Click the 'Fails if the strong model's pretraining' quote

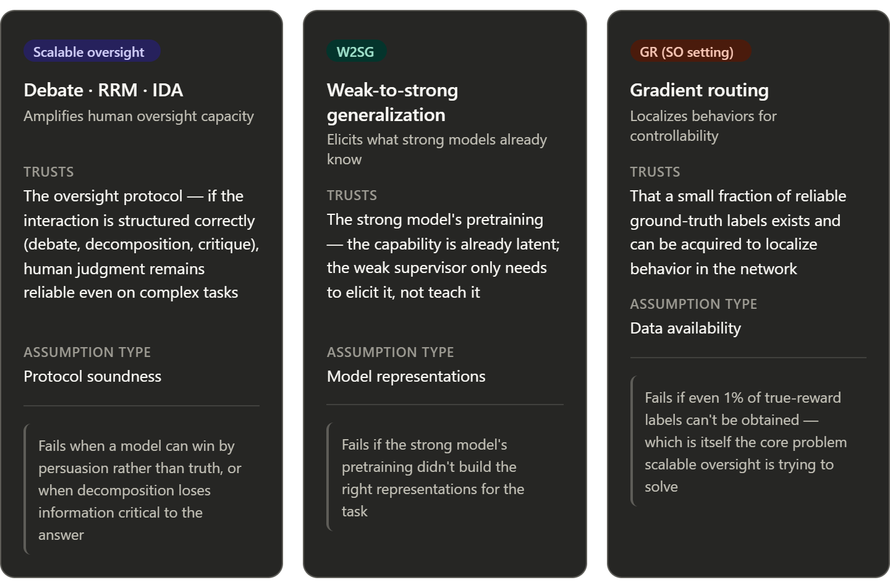pyautogui.click(x=445, y=477)
